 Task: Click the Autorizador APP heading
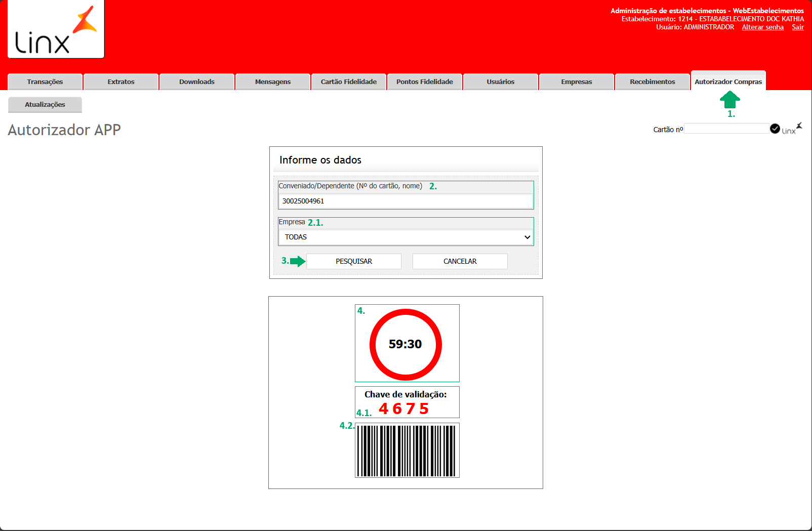click(64, 130)
